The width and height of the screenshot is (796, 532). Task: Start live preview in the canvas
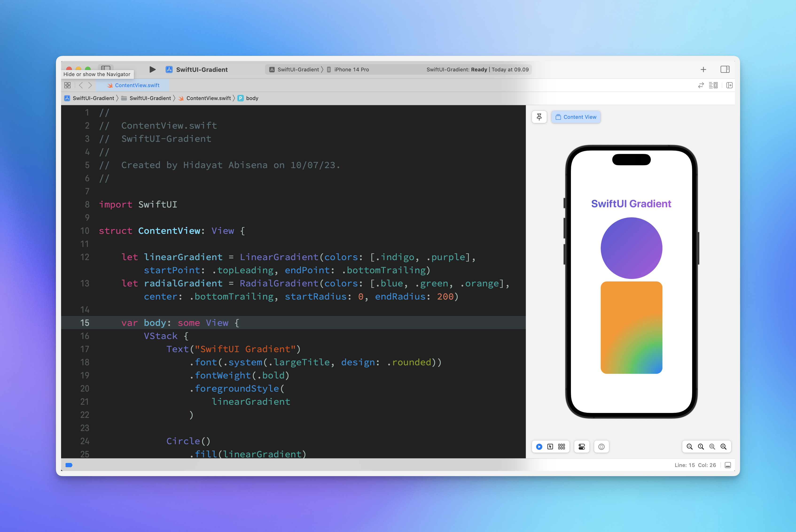tap(539, 447)
